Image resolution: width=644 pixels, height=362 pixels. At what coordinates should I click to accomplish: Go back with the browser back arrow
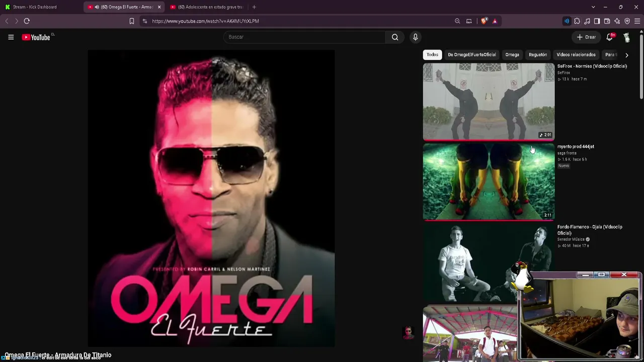pyautogui.click(x=7, y=21)
